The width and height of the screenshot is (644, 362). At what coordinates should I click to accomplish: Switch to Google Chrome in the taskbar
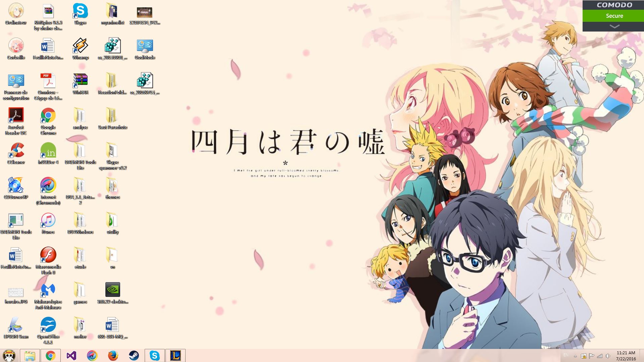tap(51, 356)
